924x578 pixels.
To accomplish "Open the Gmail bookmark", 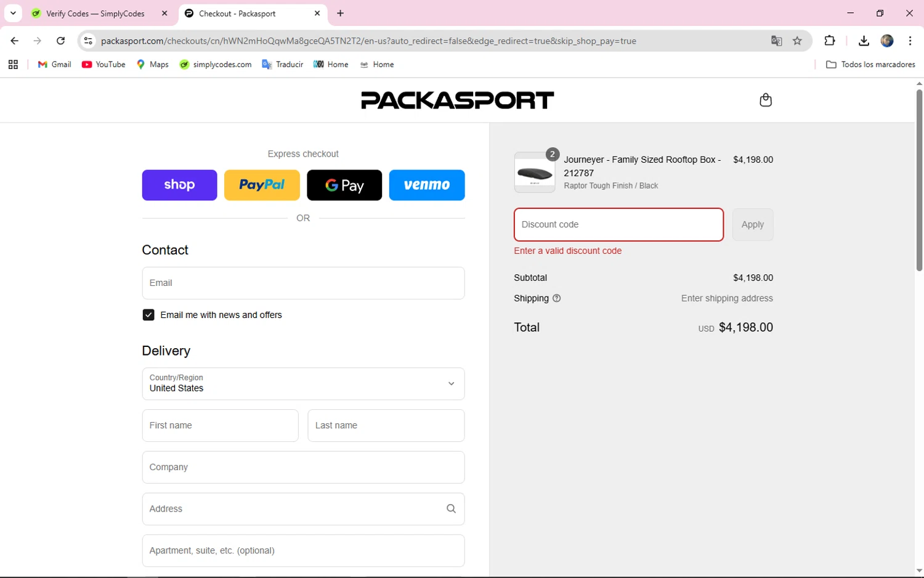I will [x=54, y=64].
